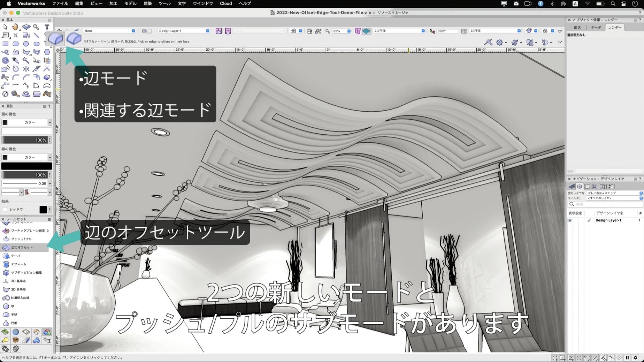The width and height of the screenshot is (644, 362).
Task: Open the fill style カラー dropdown
Action: click(27, 122)
